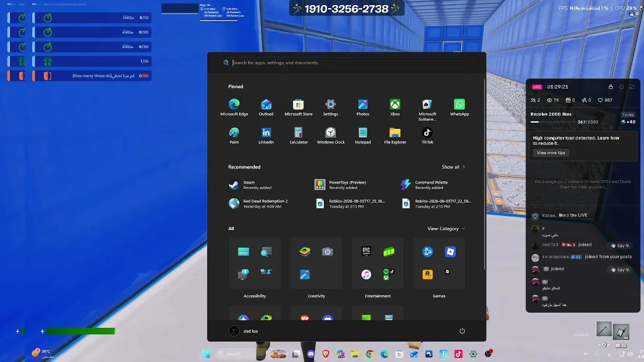Launch the pinned TikTok app

427,135
